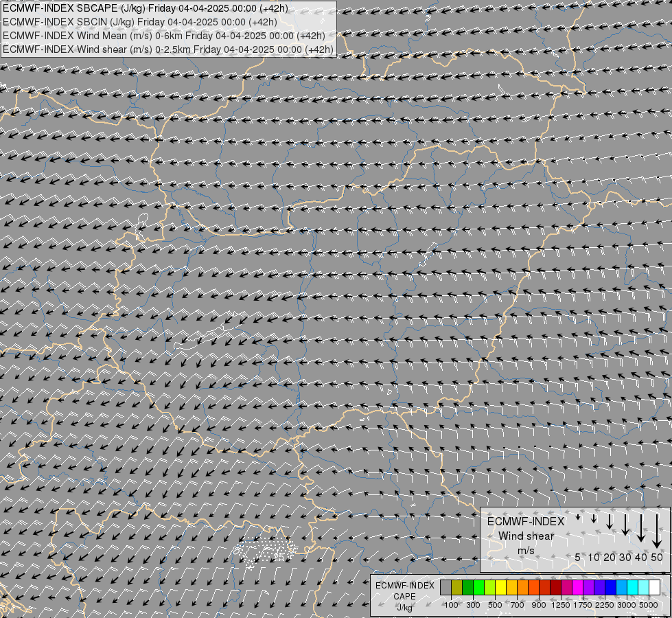Image resolution: width=672 pixels, height=618 pixels.
Task: Click the '20' wind shear scale number
Action: (610, 557)
